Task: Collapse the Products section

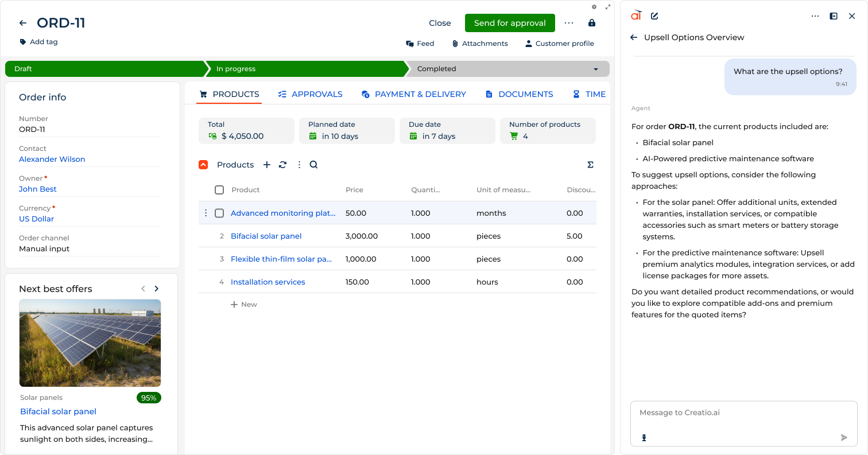Action: (x=203, y=165)
